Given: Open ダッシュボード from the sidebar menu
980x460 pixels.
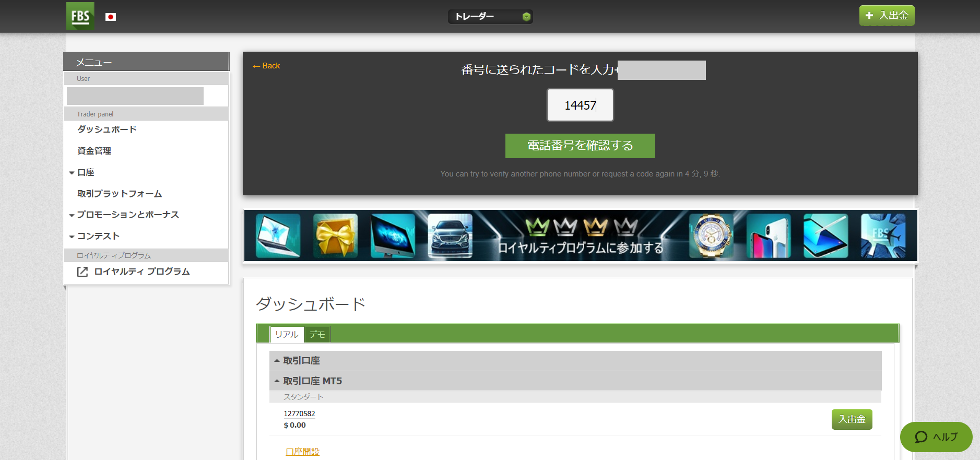Looking at the screenshot, I should tap(107, 129).
